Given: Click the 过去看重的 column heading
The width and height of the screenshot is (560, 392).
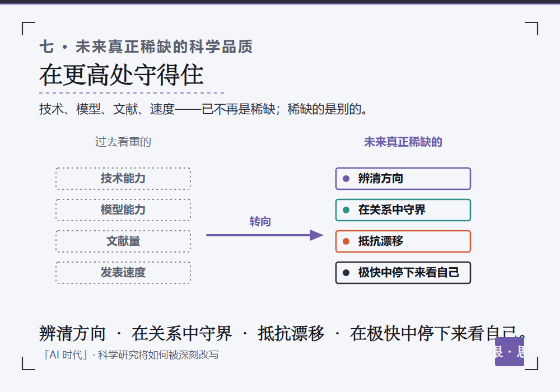Looking at the screenshot, I should tap(123, 142).
